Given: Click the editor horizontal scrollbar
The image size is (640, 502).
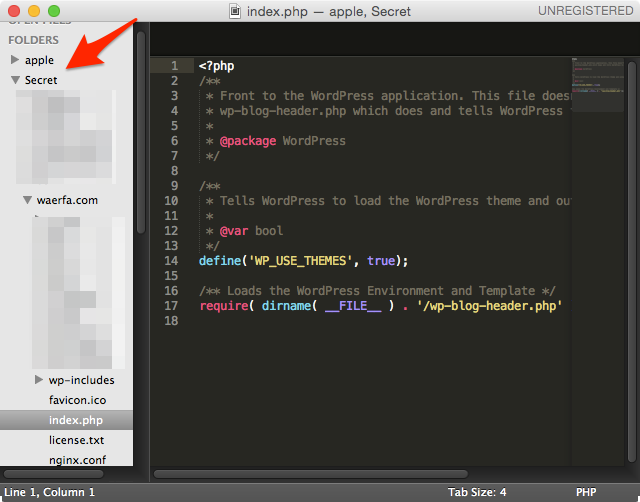Looking at the screenshot, I should pos(311,474).
